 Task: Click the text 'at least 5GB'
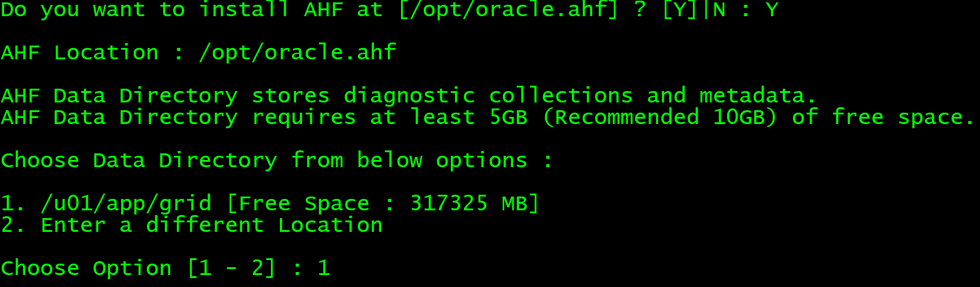449,117
